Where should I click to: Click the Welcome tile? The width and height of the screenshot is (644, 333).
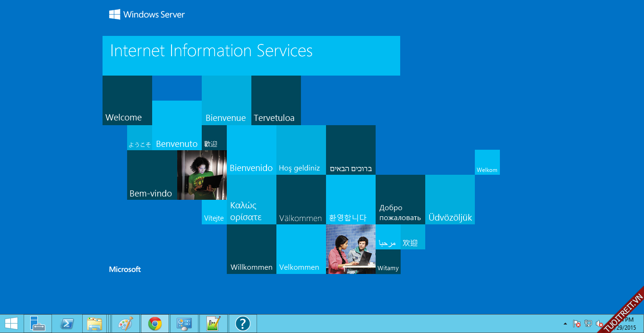(127, 100)
